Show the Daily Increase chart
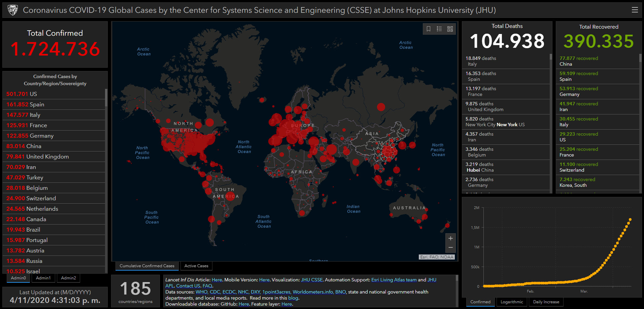Screen dimensions: 644x309 [x=546, y=302]
